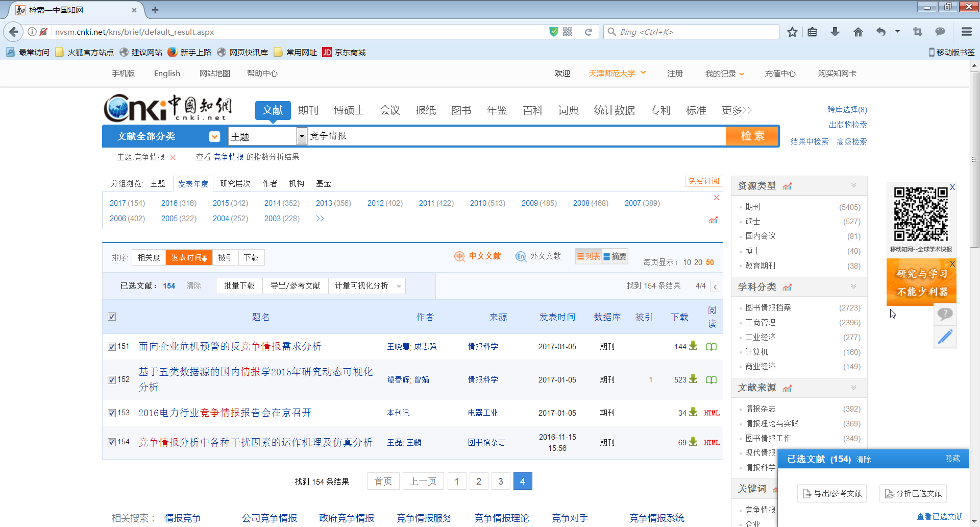Image resolution: width=980 pixels, height=527 pixels.
Task: Expand 我的记录 dropdown
Action: pyautogui.click(x=742, y=74)
